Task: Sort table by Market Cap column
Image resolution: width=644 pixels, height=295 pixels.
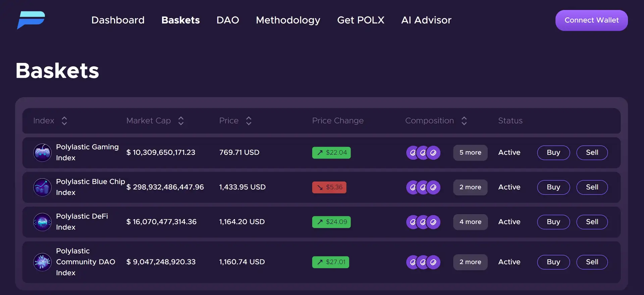Action: coord(181,121)
